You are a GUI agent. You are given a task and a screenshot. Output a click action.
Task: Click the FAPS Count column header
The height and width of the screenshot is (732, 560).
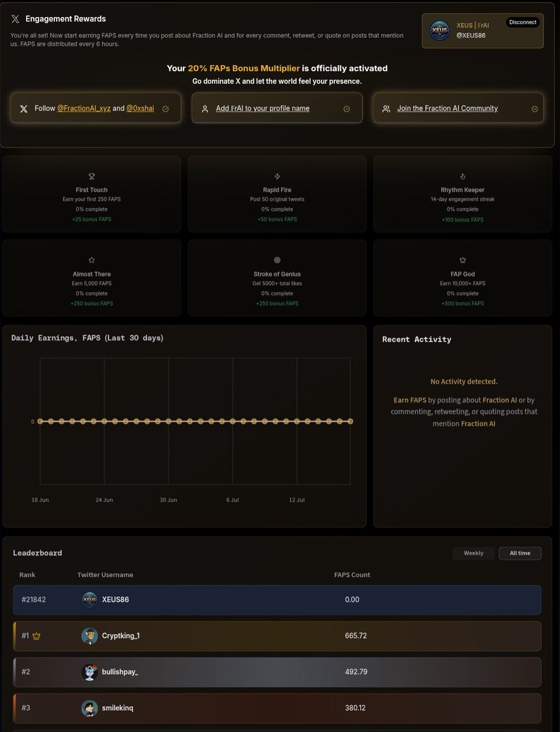[352, 575]
